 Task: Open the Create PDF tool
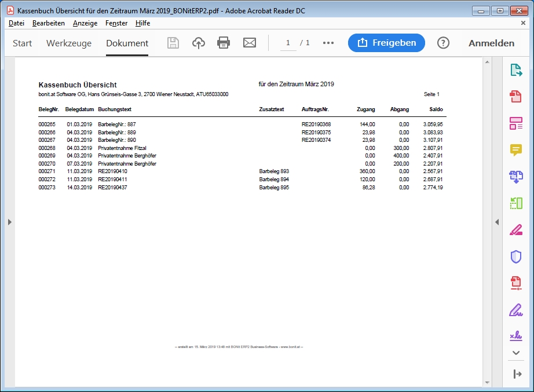(x=515, y=97)
